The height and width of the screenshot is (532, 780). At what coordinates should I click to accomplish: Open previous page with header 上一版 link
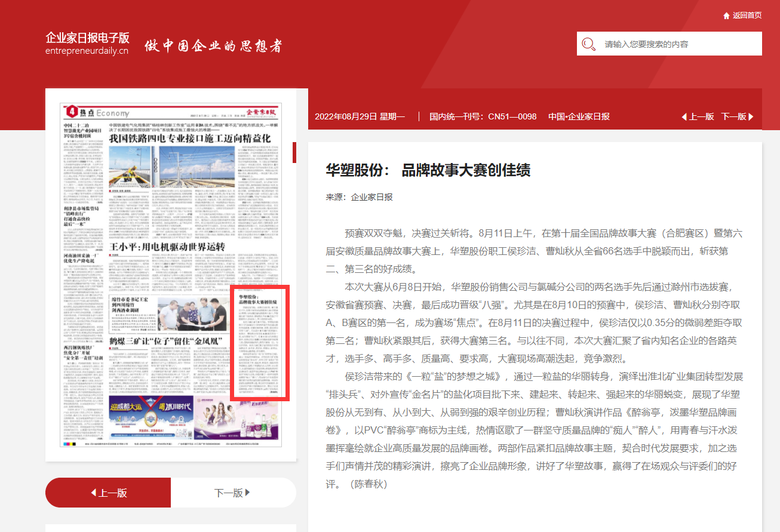701,117
